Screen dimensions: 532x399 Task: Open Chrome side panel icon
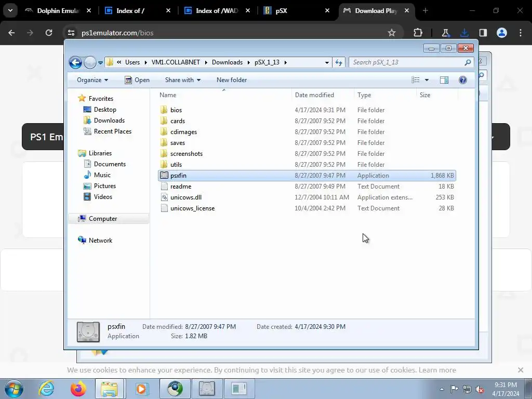click(x=483, y=33)
